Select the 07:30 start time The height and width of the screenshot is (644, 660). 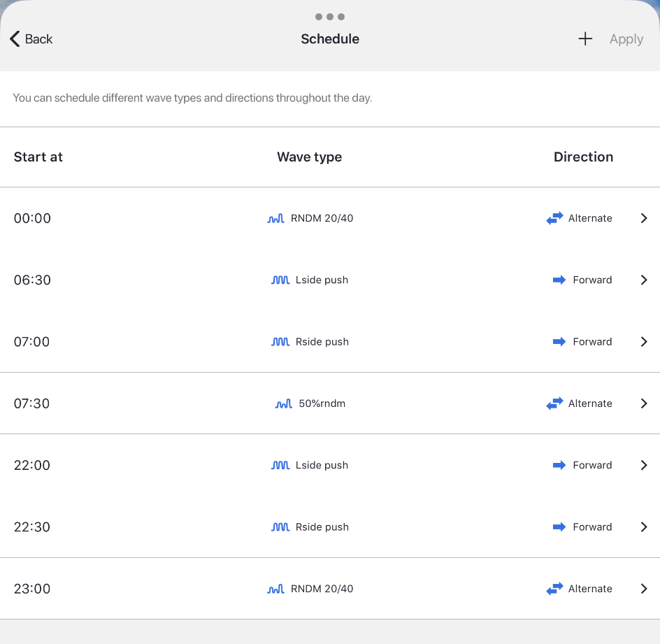[31, 403]
